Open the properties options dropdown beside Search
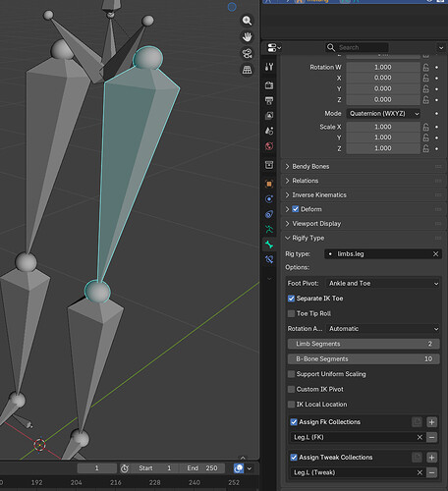This screenshot has width=448, height=491. tap(441, 48)
